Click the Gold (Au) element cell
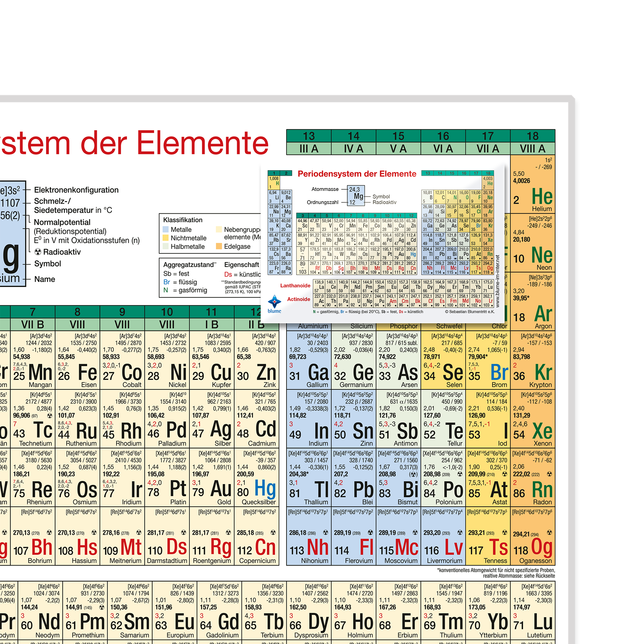This screenshot has height=644, width=644. coord(211,477)
